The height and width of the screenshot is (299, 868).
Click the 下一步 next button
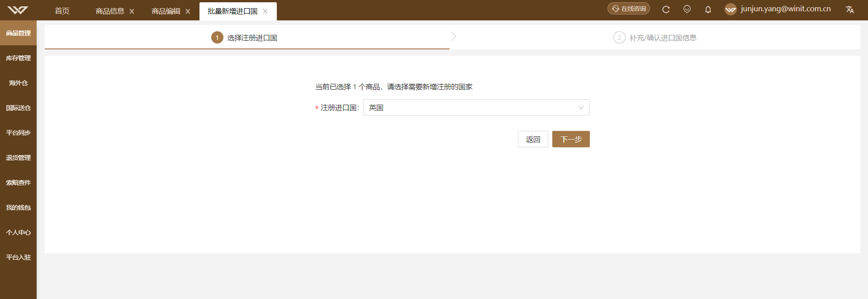(571, 139)
